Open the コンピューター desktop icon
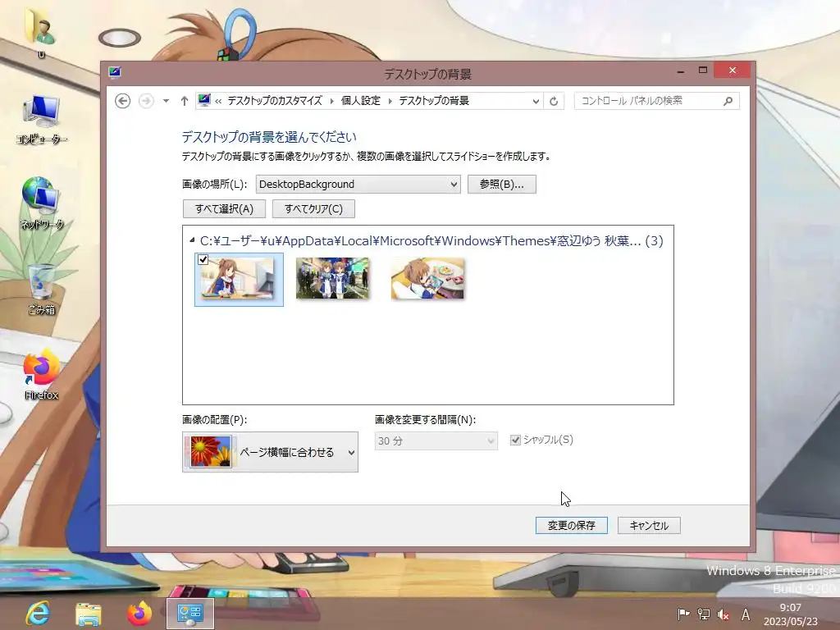 [42, 120]
